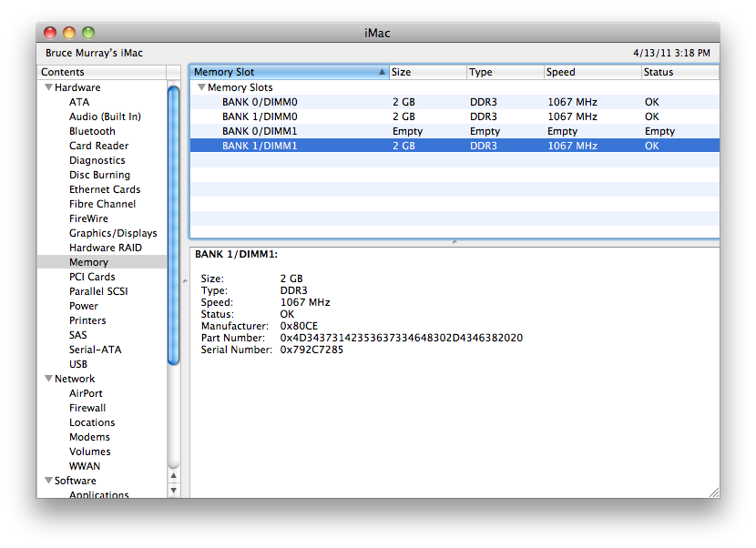Collapse the Network disclosure triangle
The width and height of the screenshot is (756, 548).
click(x=48, y=379)
